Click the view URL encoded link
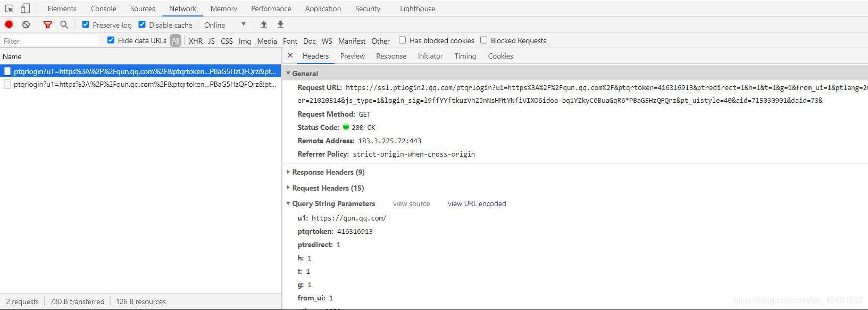This screenshot has height=310, width=868. pyautogui.click(x=477, y=203)
